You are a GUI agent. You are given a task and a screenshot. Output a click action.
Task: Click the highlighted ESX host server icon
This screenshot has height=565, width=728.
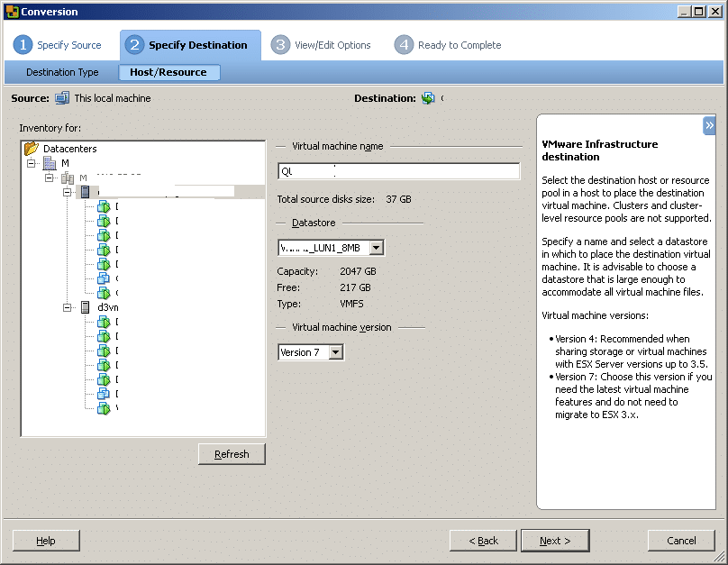click(x=85, y=192)
